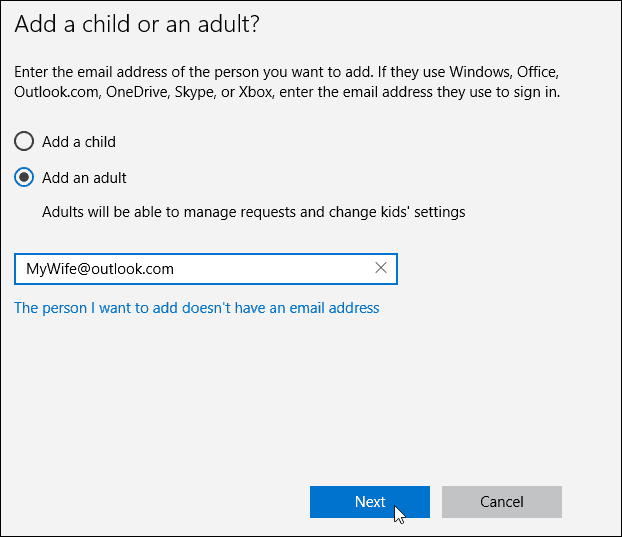Cancel the add family member dialog

point(502,502)
